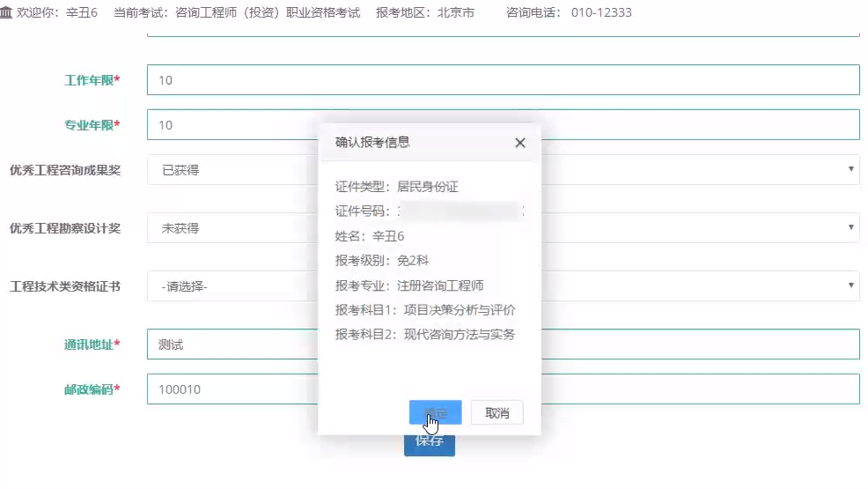Open the 工程技术类资格证书 dropdown
The height and width of the screenshot is (489, 868).
tap(504, 285)
